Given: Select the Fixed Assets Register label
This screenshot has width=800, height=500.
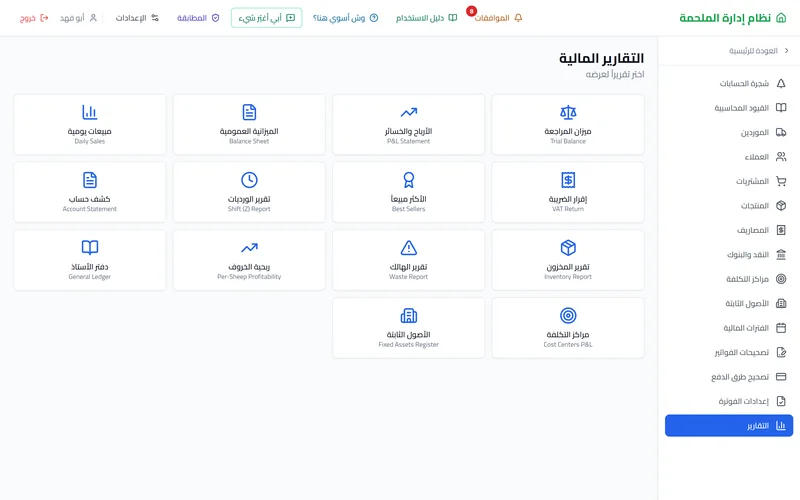Looking at the screenshot, I should tap(408, 344).
